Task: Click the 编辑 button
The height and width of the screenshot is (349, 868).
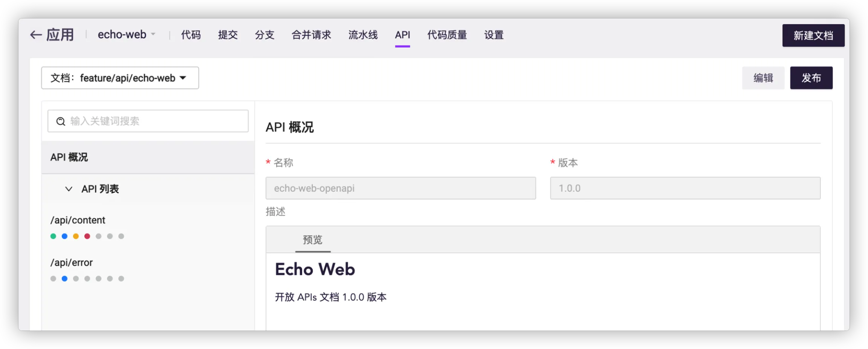Action: [763, 78]
